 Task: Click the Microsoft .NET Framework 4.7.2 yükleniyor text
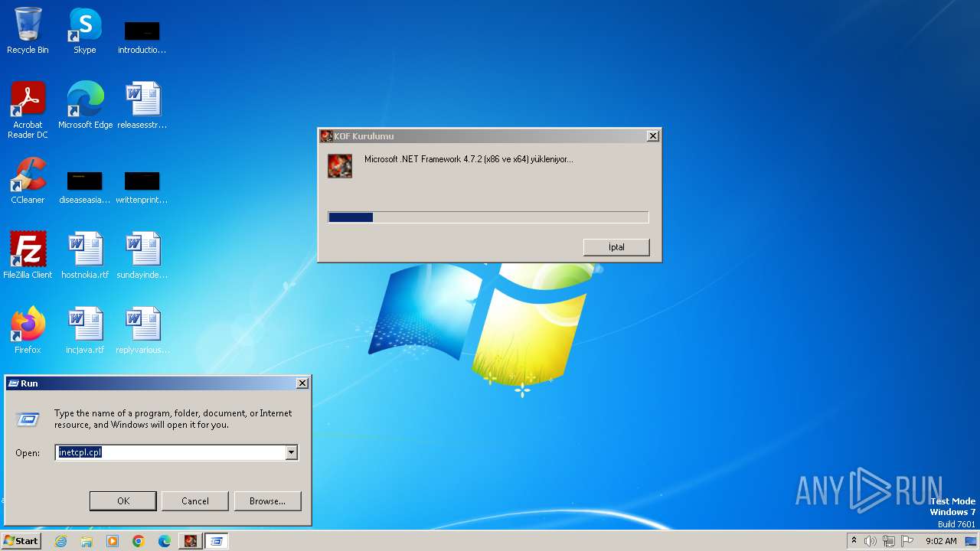click(469, 159)
